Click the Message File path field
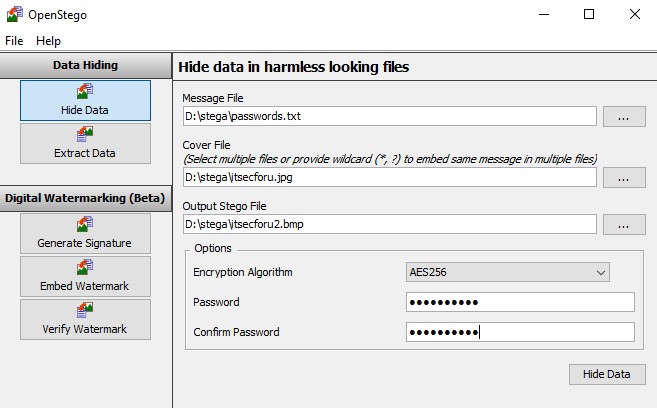The width and height of the screenshot is (657, 408). [x=390, y=116]
